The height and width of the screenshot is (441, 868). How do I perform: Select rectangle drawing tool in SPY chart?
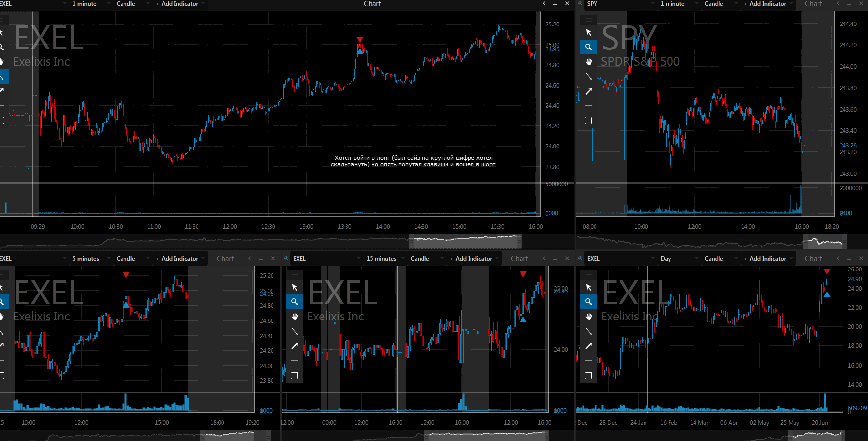(589, 121)
